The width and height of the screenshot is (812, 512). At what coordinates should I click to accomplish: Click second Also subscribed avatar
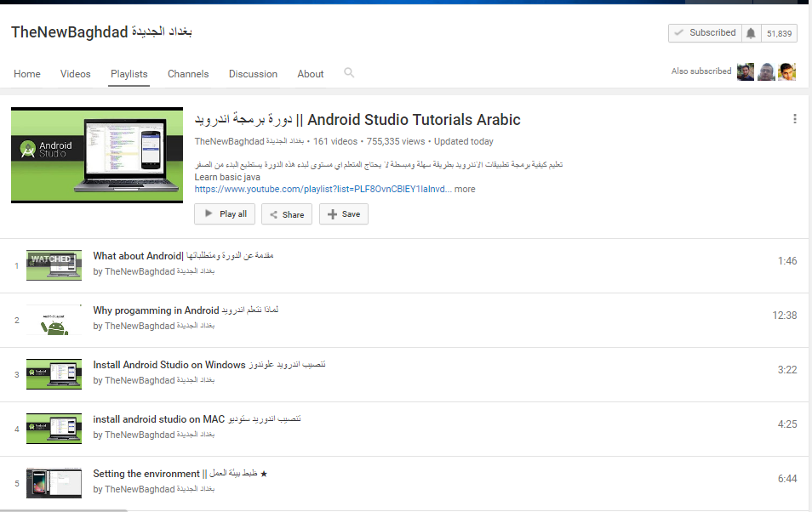[766, 71]
